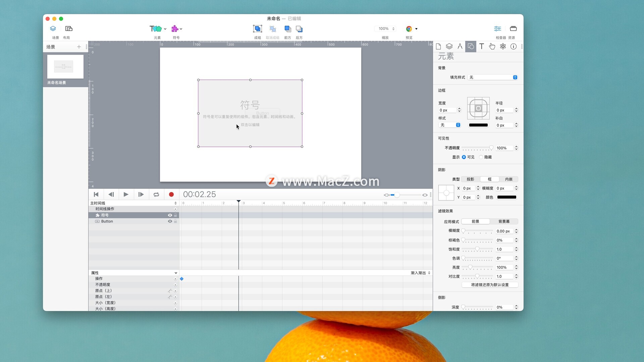The height and width of the screenshot is (362, 644).
Task: Start recording with red button
Action: (171, 194)
